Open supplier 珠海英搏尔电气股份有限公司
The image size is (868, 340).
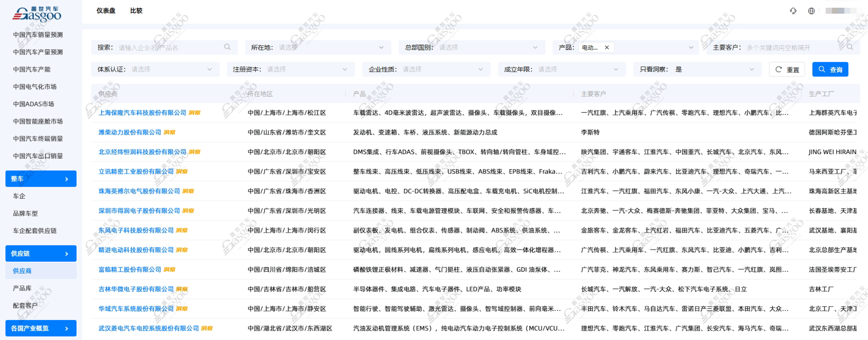(139, 191)
